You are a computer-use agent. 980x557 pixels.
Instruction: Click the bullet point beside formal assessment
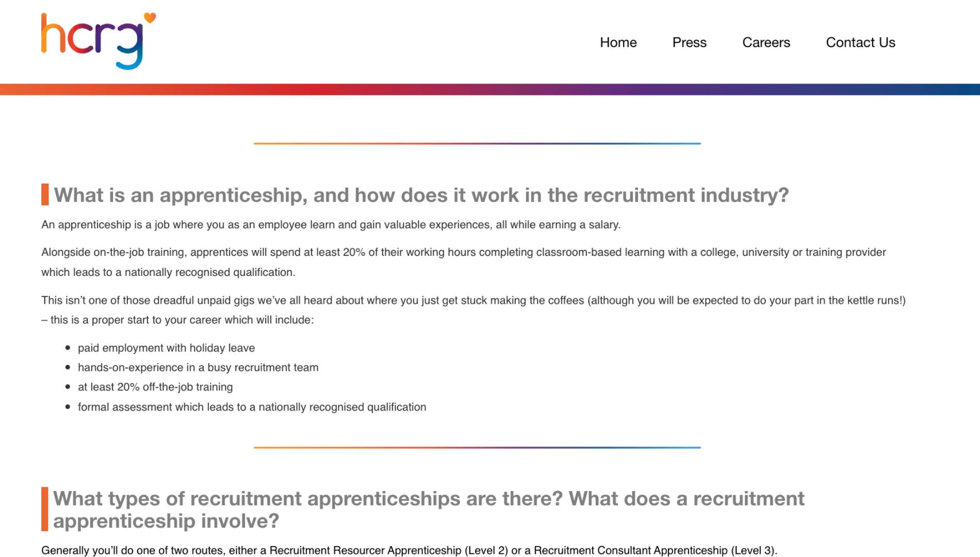point(68,407)
